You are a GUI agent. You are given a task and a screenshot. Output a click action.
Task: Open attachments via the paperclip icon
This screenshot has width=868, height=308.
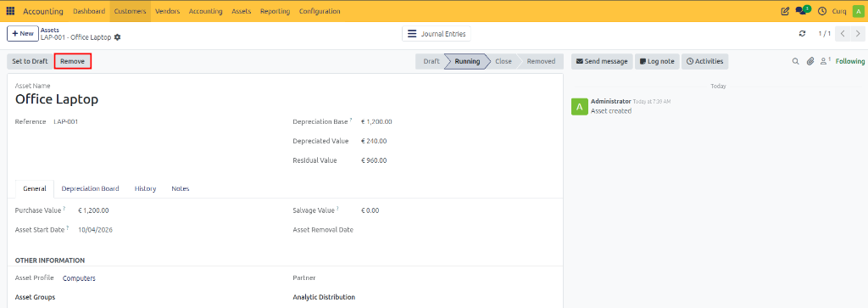click(x=810, y=61)
